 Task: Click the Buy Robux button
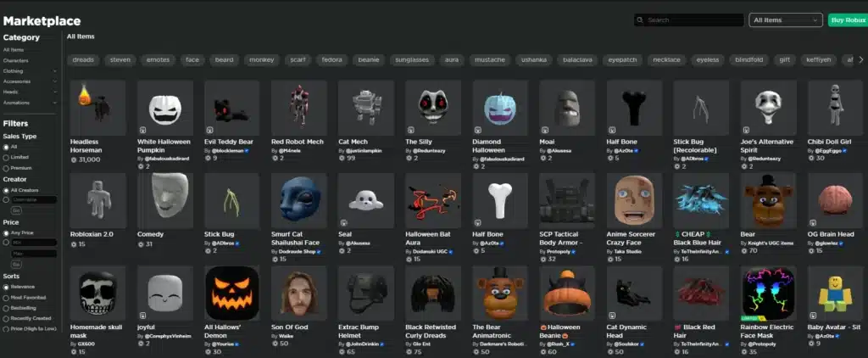point(848,20)
